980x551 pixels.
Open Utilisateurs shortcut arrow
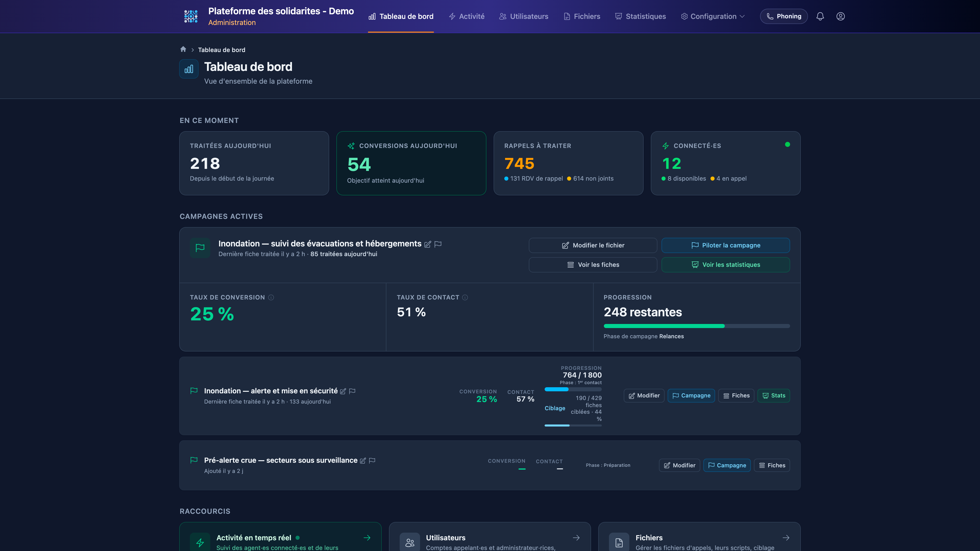[576, 538]
